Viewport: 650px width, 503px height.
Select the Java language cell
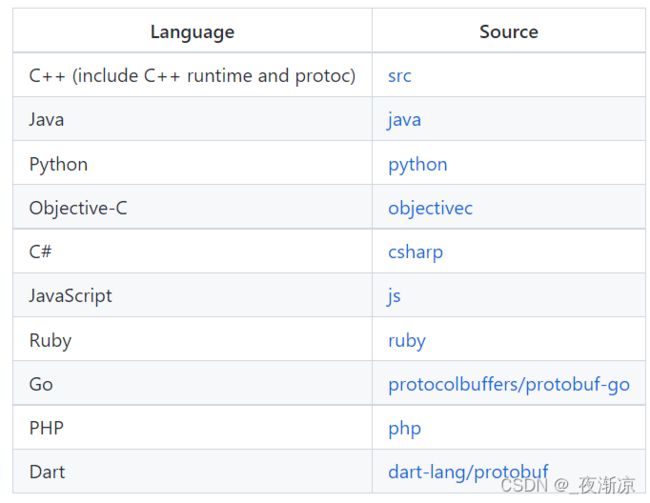point(192,119)
